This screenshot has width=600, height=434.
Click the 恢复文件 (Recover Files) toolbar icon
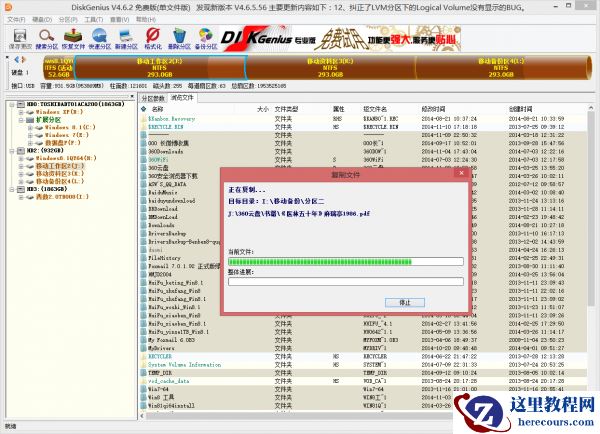73,36
